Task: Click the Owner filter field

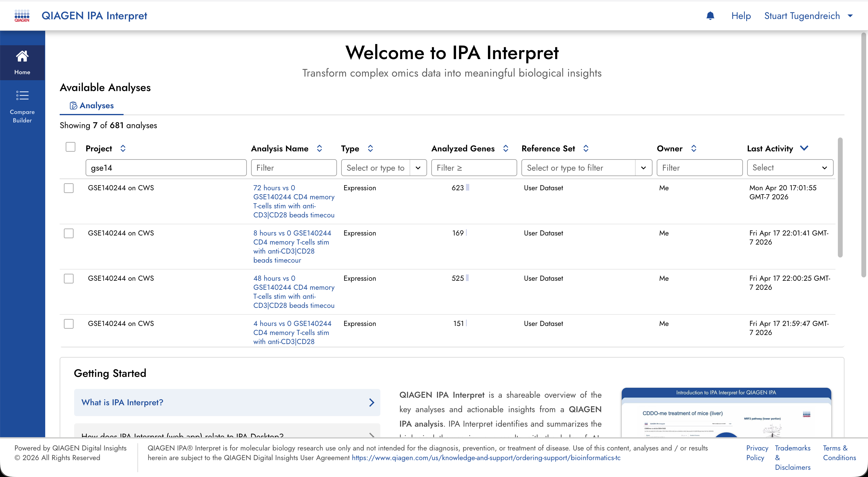Action: point(700,168)
